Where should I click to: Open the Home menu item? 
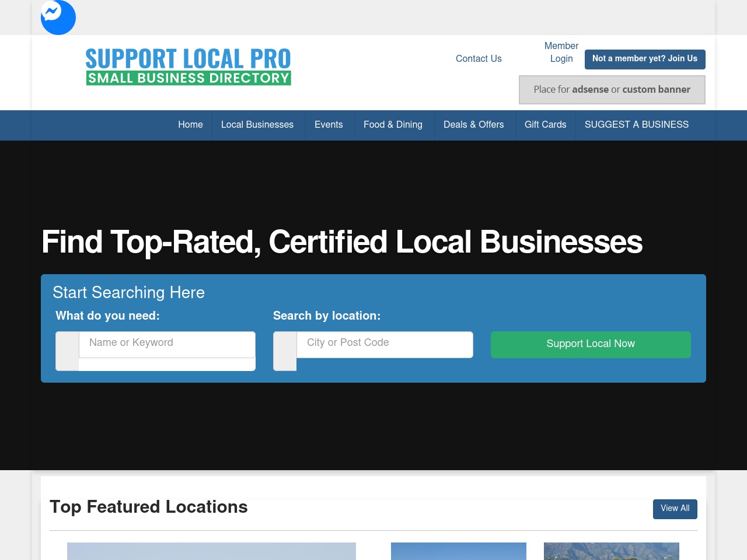(190, 125)
